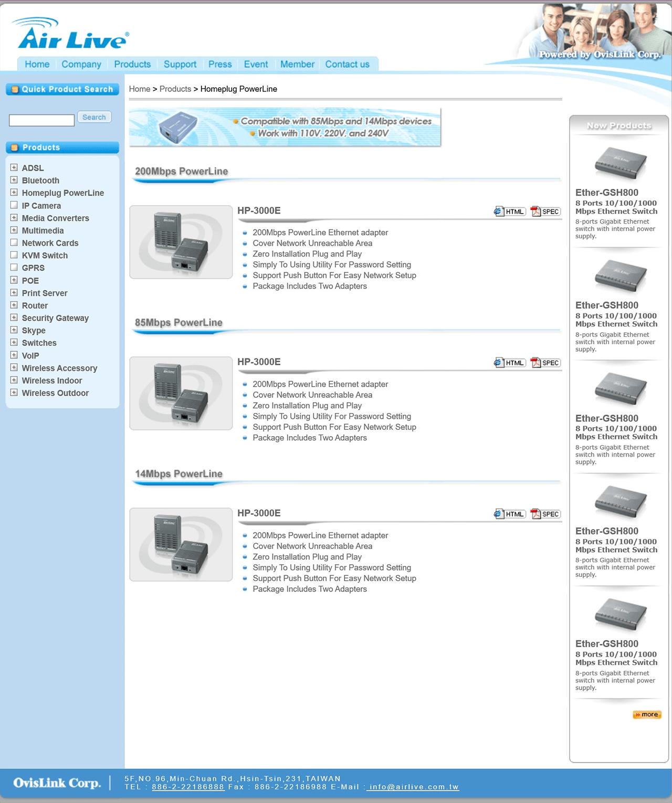Expand the Bluetooth category

(x=14, y=180)
